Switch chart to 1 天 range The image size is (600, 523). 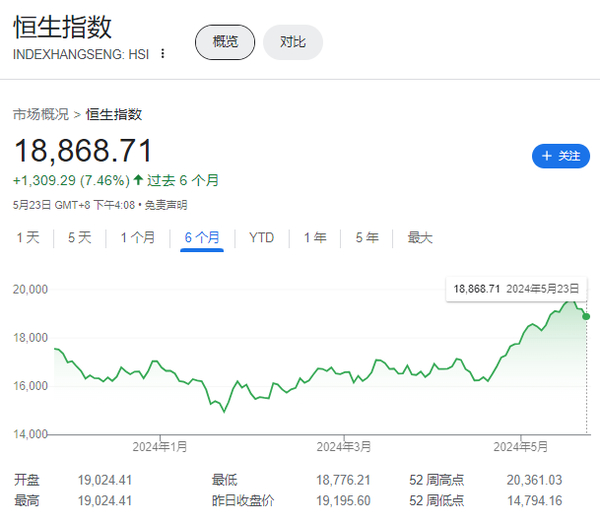coord(28,238)
